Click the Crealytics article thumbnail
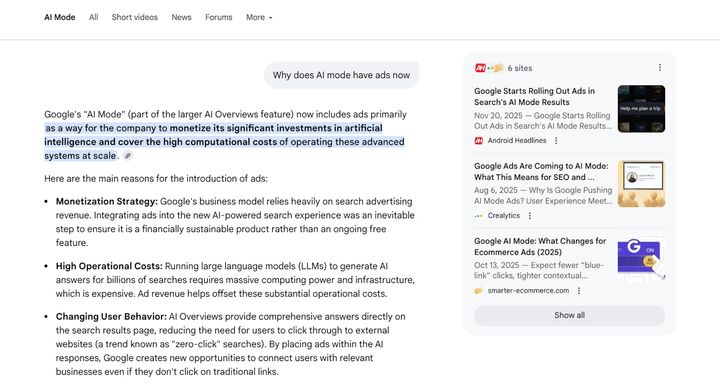 pos(641,184)
